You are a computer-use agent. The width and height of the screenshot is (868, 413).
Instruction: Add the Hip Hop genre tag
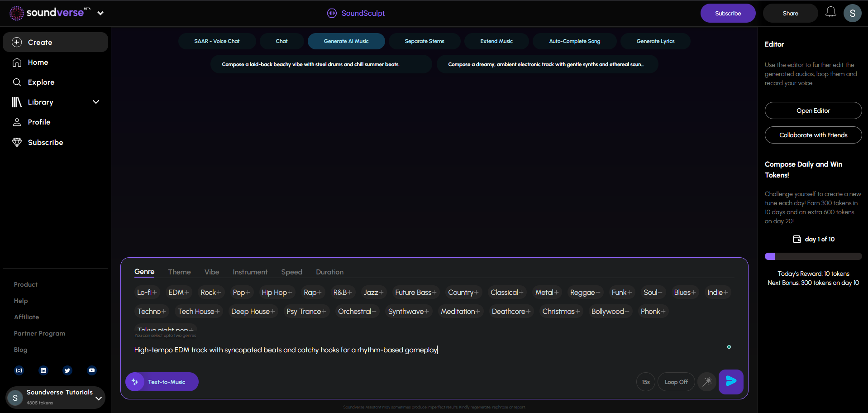[x=277, y=293]
